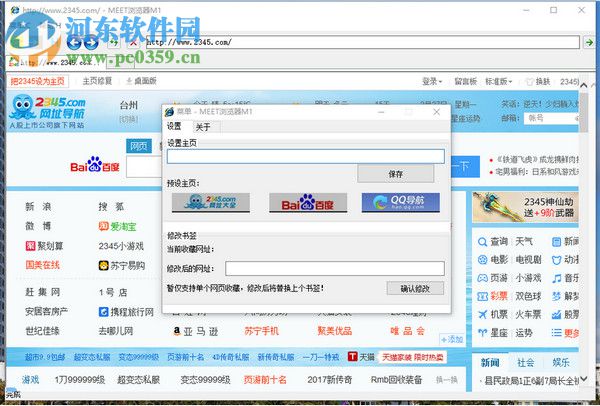Image resolution: width=600 pixels, height=406 pixels.
Task: Click the 主页修复 link
Action: coord(97,81)
